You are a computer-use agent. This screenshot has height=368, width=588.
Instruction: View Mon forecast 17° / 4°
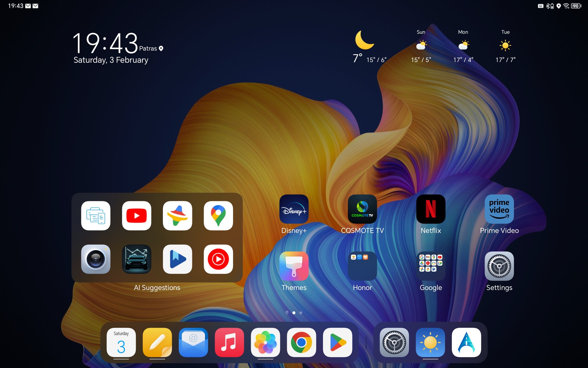pyautogui.click(x=463, y=46)
